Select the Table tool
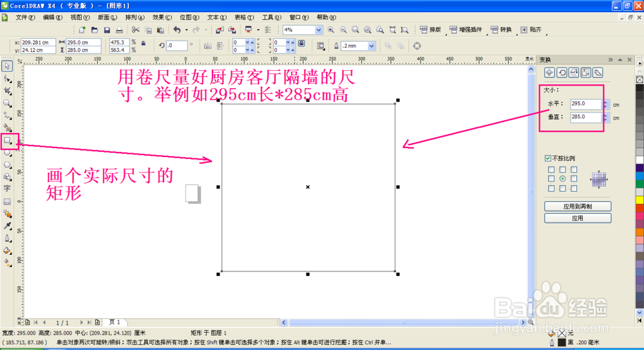The image size is (644, 350). click(x=7, y=201)
